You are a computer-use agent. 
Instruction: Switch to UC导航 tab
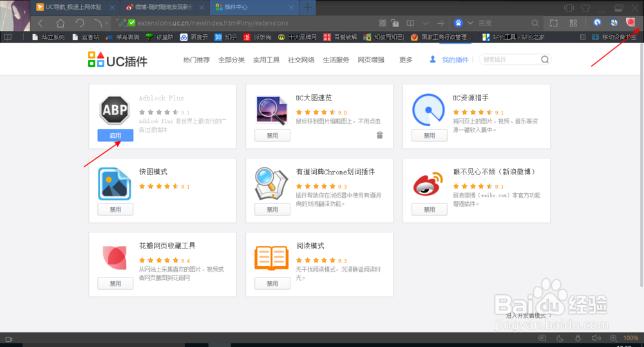point(74,7)
